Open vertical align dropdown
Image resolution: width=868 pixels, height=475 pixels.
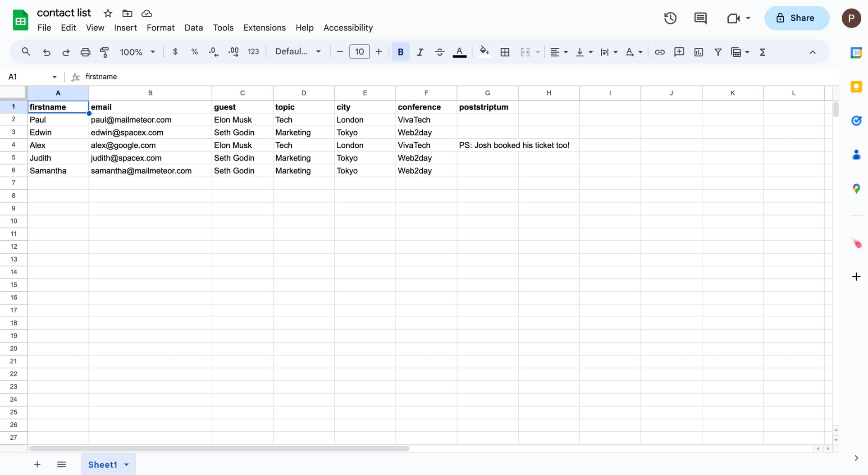(x=584, y=52)
